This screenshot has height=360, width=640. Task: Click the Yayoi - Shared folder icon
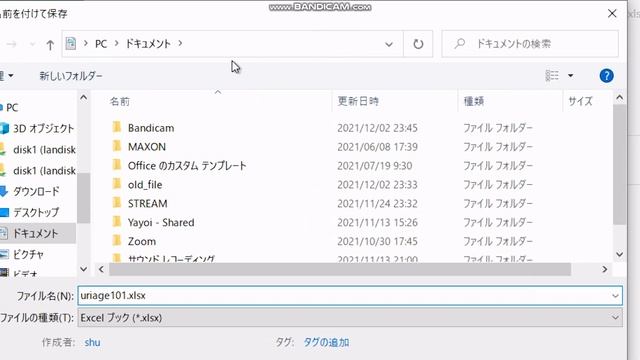tap(117, 222)
